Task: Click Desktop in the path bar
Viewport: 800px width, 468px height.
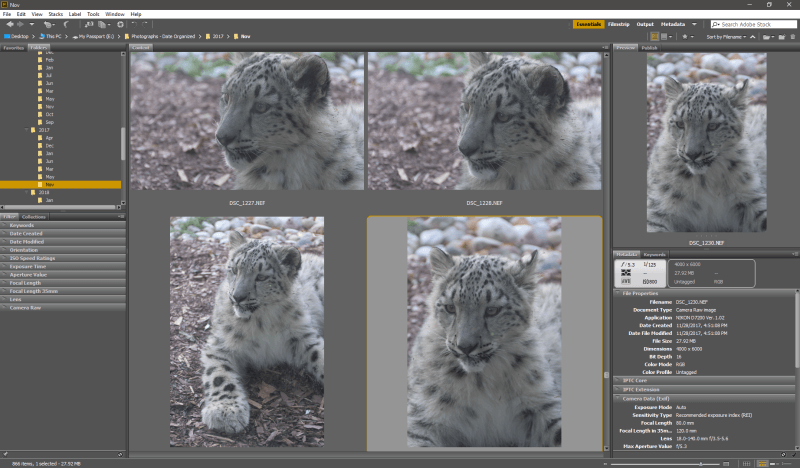Action: click(x=16, y=37)
